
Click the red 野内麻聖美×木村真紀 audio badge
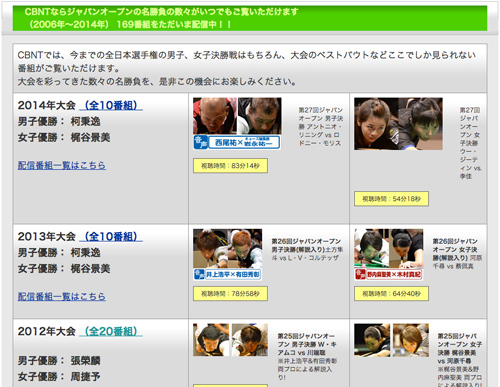389,275
